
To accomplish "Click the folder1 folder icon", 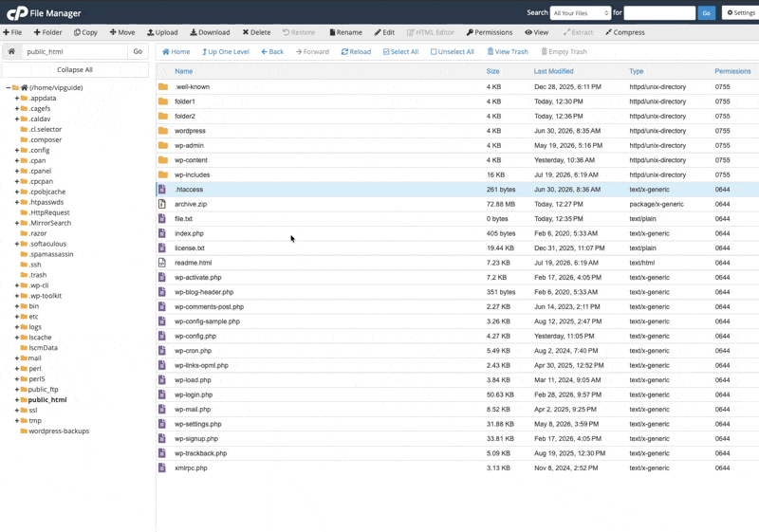I will coord(163,101).
